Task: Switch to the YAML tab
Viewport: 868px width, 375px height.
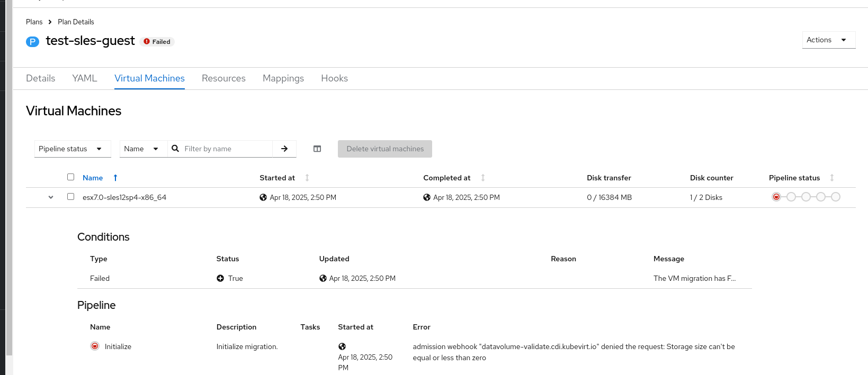Action: tap(85, 78)
